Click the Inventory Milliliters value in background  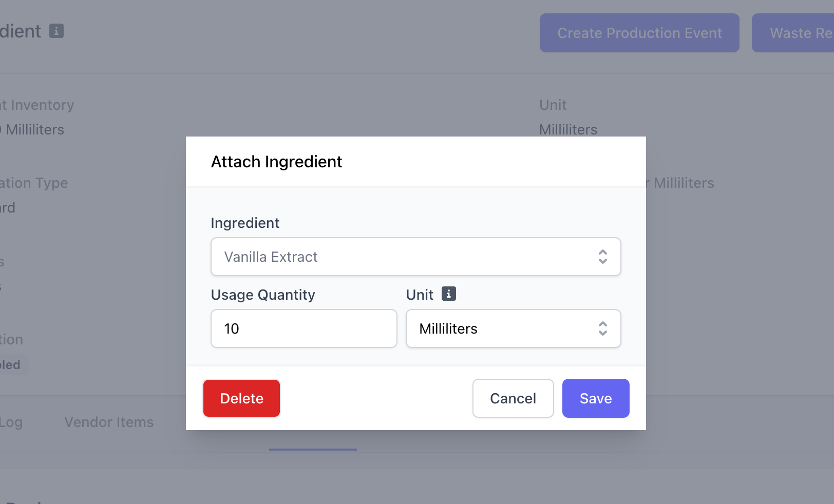(32, 129)
